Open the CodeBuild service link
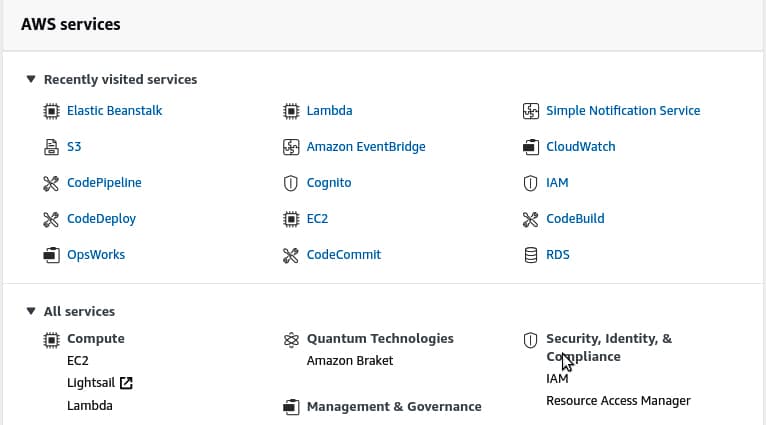Image resolution: width=766 pixels, height=425 pixels. [575, 219]
